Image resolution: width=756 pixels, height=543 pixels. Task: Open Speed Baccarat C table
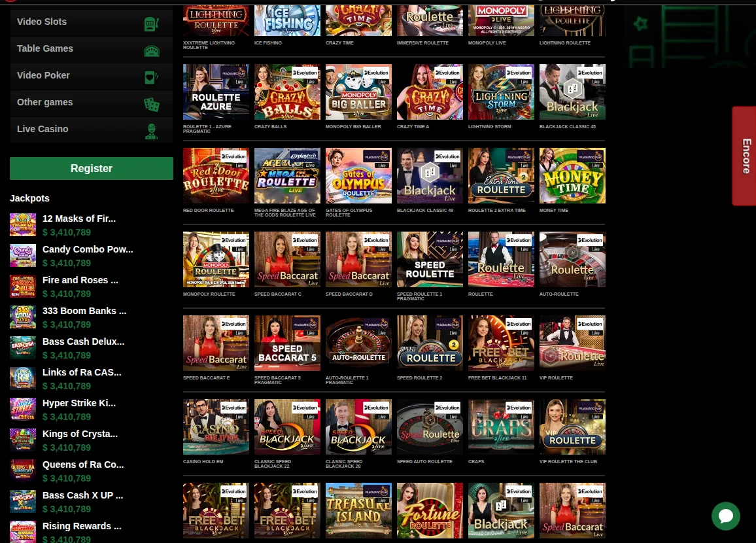coord(287,260)
